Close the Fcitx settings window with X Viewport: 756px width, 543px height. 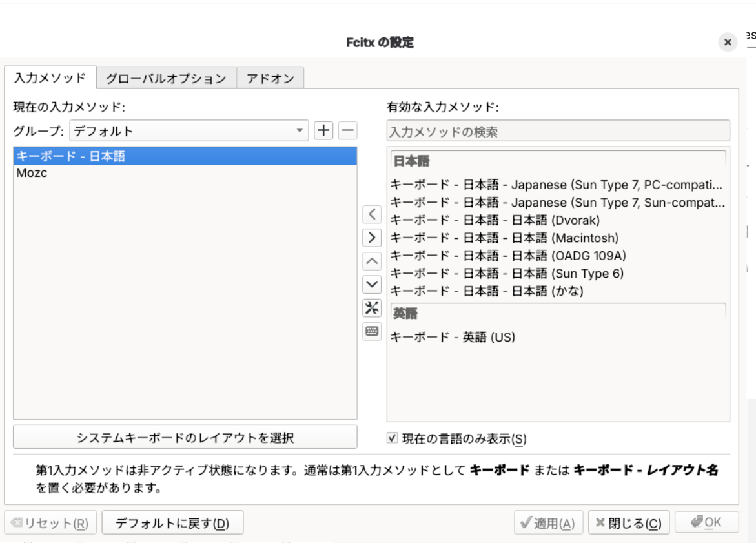tap(728, 43)
